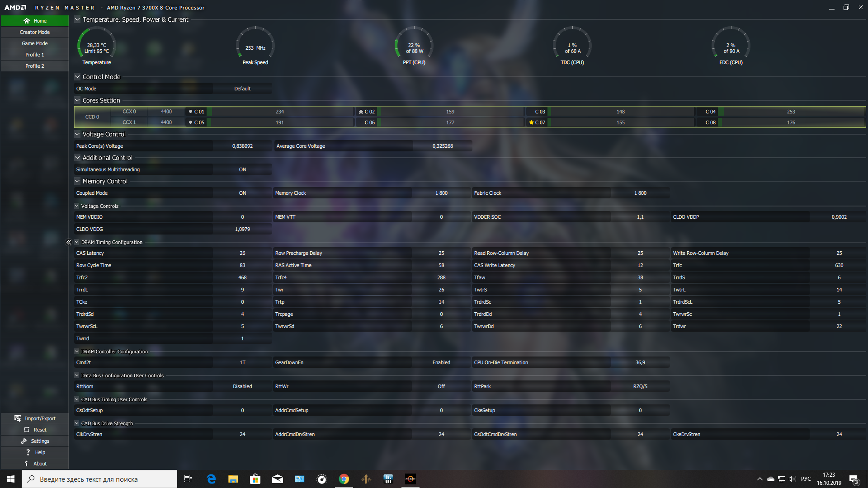Image resolution: width=868 pixels, height=488 pixels.
Task: Collapse DRAM Timing Configuration section
Action: [77, 242]
